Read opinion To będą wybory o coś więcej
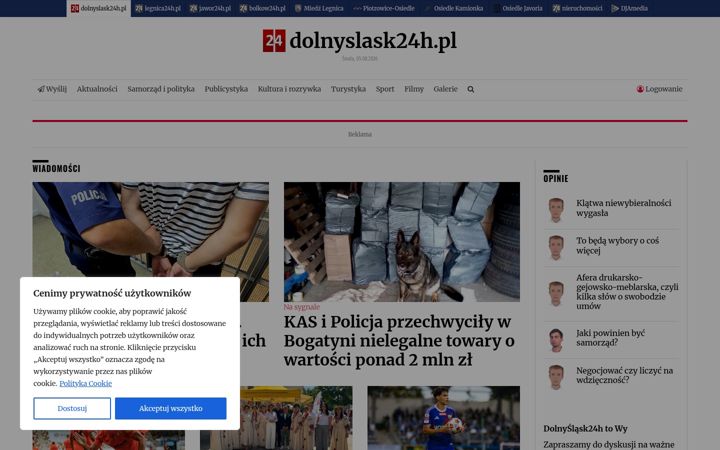 618,246
